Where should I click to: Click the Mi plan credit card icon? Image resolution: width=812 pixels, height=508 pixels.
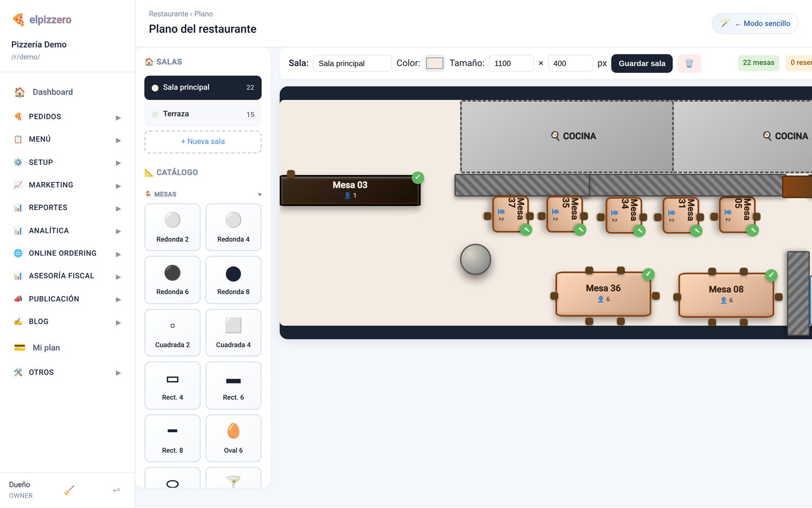coord(19,347)
